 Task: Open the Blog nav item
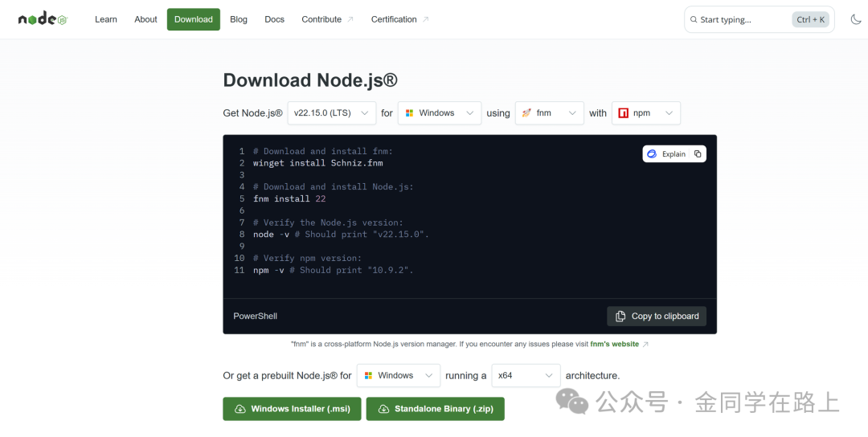[x=239, y=19]
